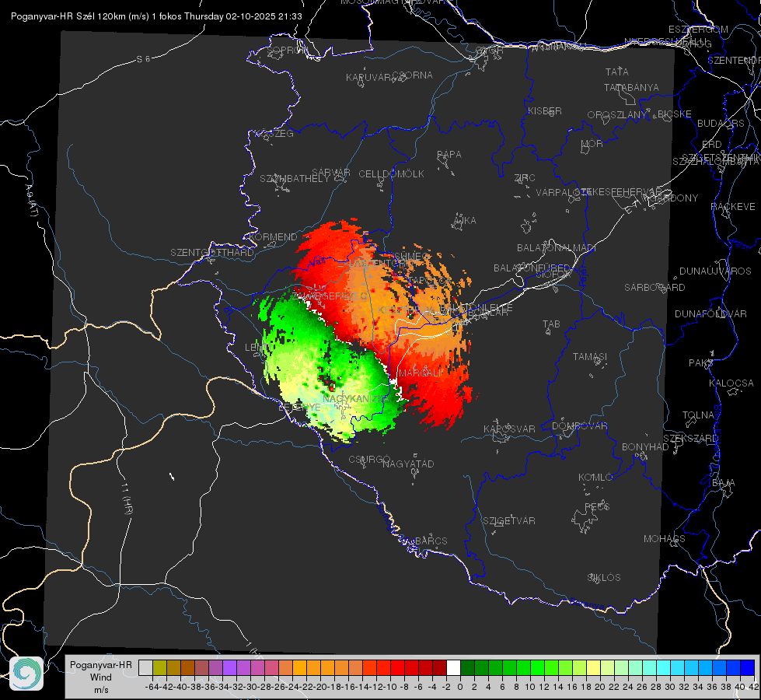Click the swirl logo icon beside the legend

pyautogui.click(x=26, y=674)
